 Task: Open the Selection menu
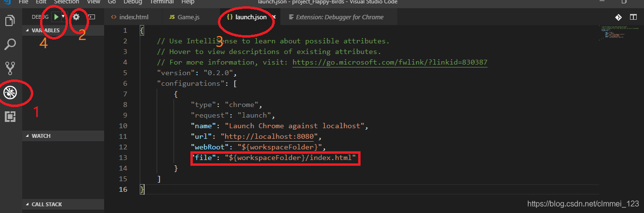(x=66, y=2)
